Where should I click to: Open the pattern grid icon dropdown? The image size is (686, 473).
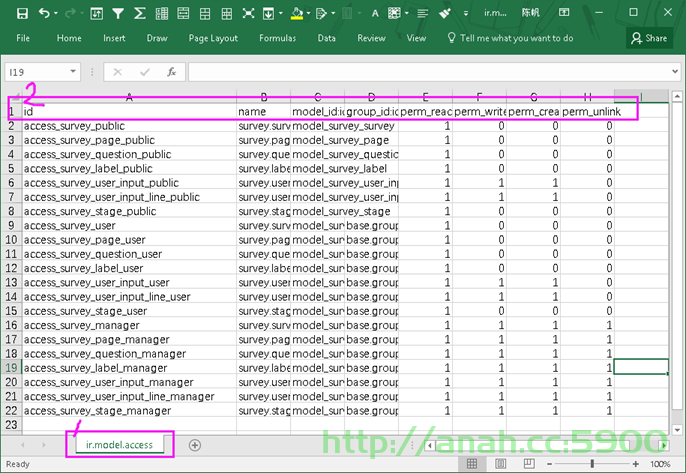point(406,14)
